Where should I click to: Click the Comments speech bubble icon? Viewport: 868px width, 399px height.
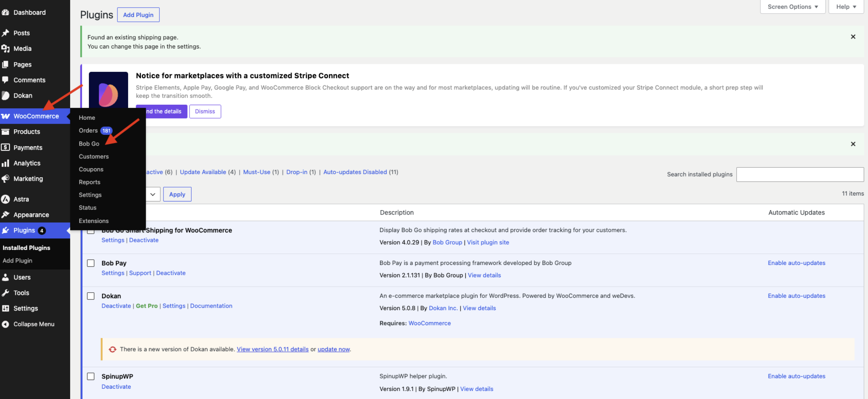[x=5, y=80]
